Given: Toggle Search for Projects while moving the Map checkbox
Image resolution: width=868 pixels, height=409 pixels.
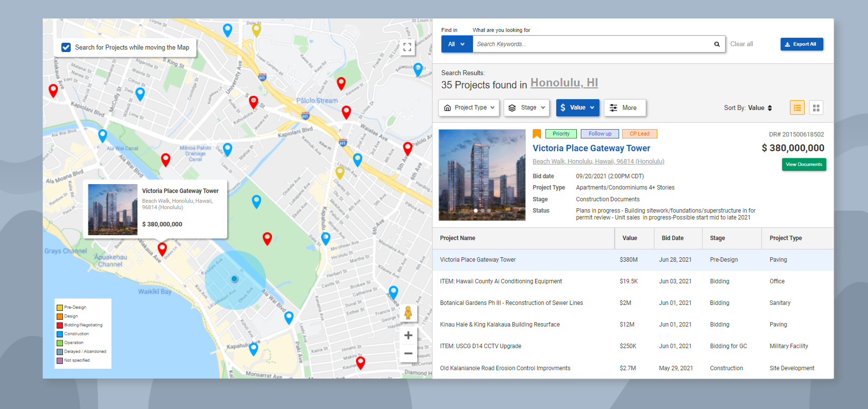Looking at the screenshot, I should pyautogui.click(x=66, y=48).
